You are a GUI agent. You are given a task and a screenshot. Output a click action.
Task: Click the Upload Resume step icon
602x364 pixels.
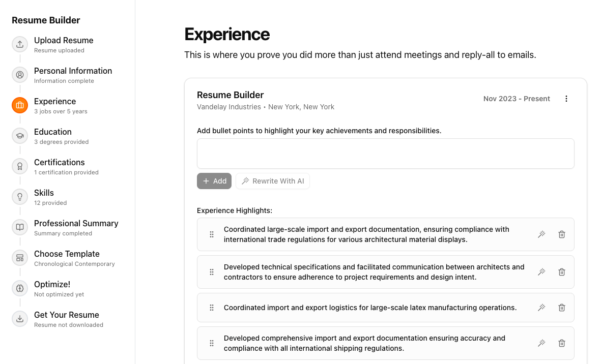[x=19, y=44]
